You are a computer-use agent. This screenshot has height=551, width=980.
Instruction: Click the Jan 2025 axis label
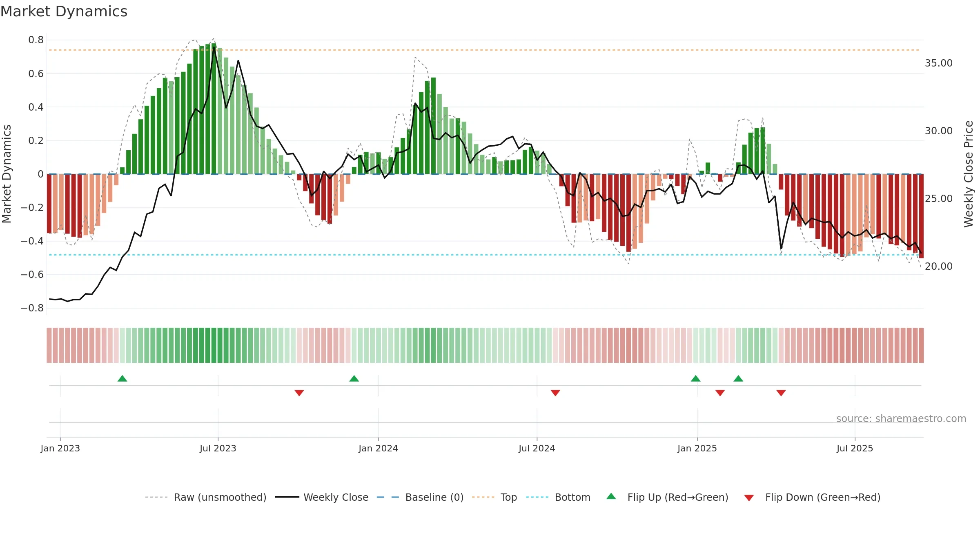point(697,448)
